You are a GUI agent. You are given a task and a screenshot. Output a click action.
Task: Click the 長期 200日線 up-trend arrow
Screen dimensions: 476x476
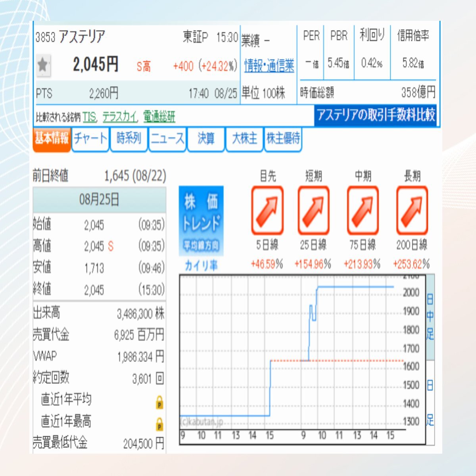(412, 210)
